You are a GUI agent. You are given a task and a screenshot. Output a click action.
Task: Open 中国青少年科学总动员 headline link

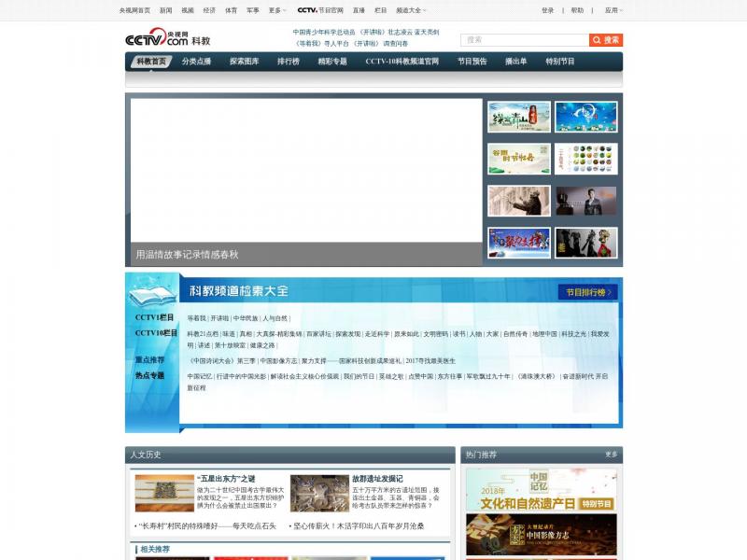(x=324, y=33)
